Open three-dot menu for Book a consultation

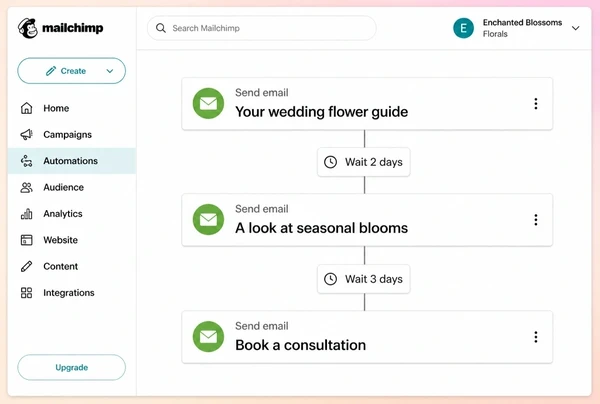coord(536,337)
